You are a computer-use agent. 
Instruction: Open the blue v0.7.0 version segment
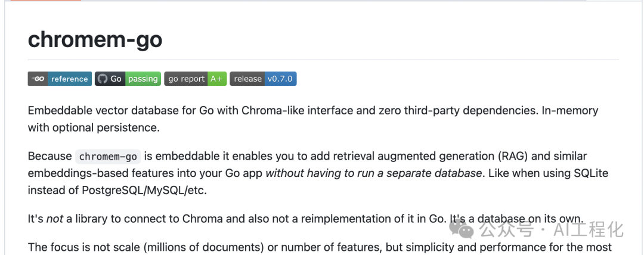tap(280, 79)
